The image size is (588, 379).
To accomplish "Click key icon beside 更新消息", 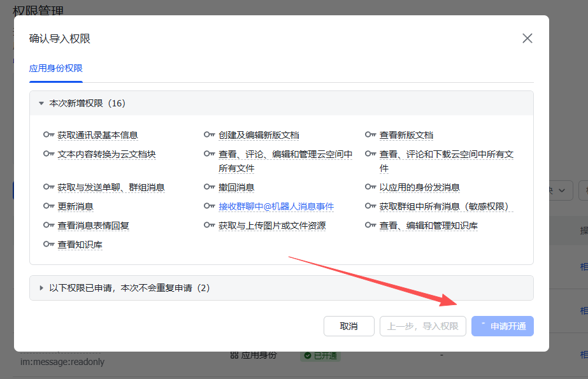I will (x=48, y=206).
